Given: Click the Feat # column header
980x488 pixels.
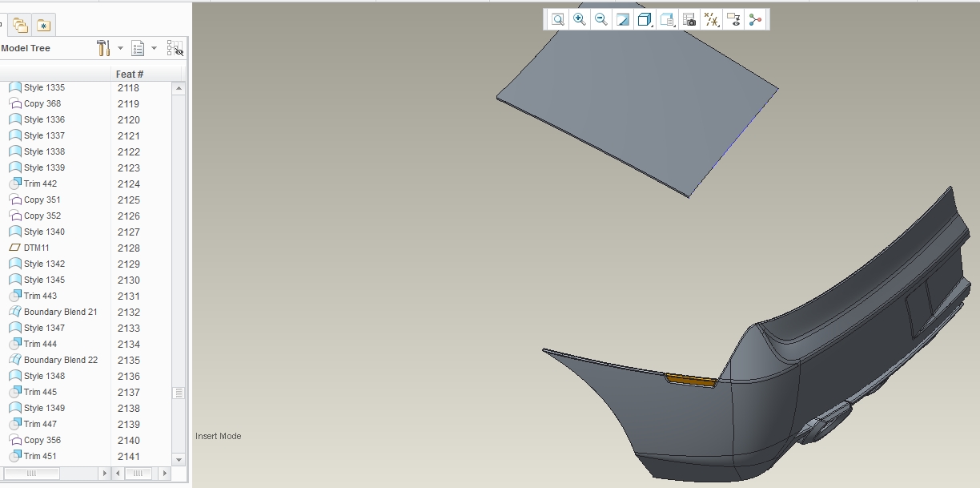Looking at the screenshot, I should [130, 74].
